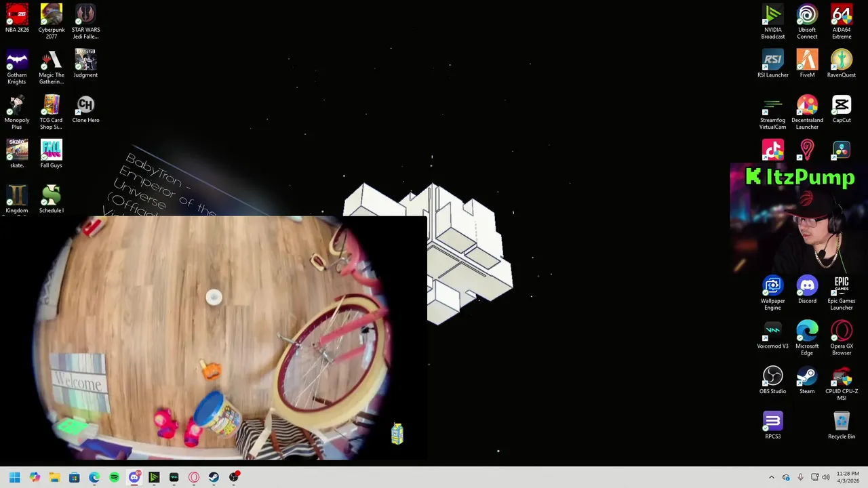
Task: Open the volume speaker tray icon
Action: point(826,477)
